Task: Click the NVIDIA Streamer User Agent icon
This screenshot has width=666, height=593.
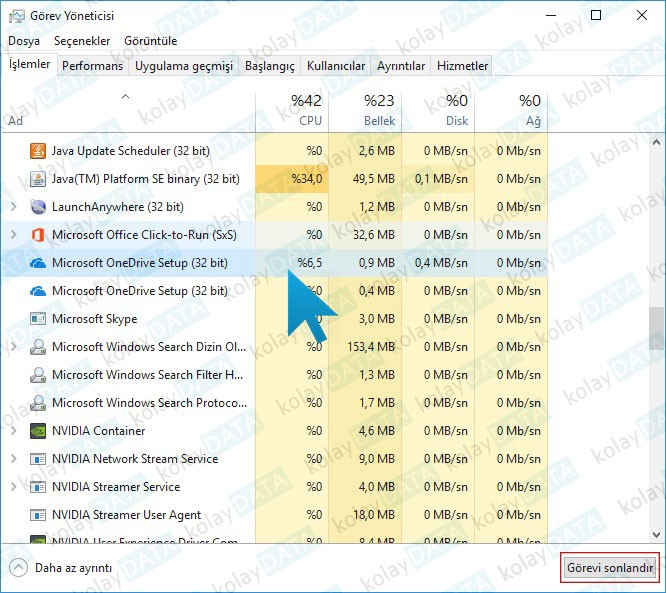Action: pyautogui.click(x=38, y=515)
